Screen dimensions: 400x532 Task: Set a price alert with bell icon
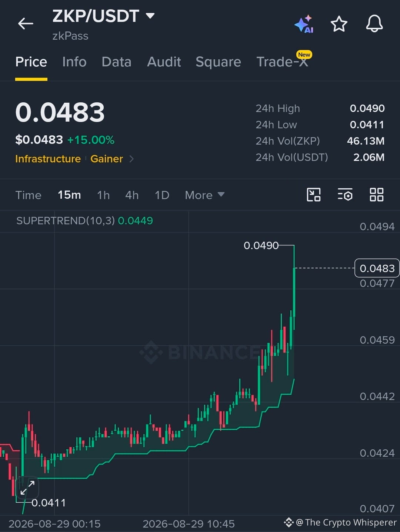[374, 24]
